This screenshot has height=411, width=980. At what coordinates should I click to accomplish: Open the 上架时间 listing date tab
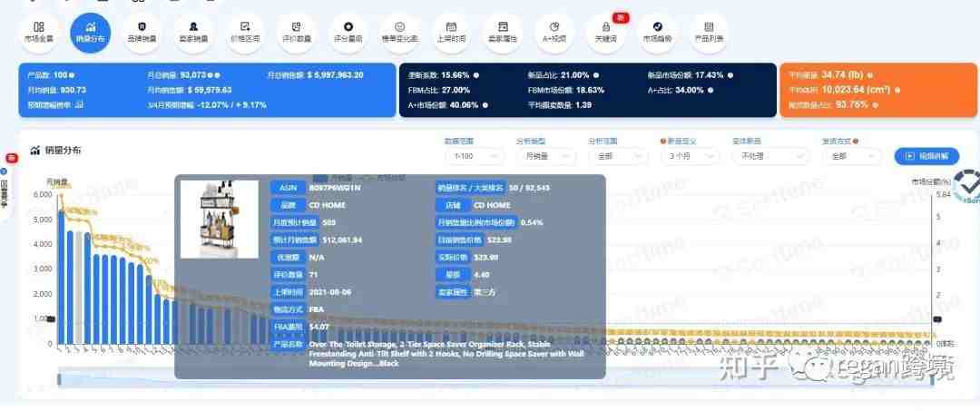click(451, 33)
